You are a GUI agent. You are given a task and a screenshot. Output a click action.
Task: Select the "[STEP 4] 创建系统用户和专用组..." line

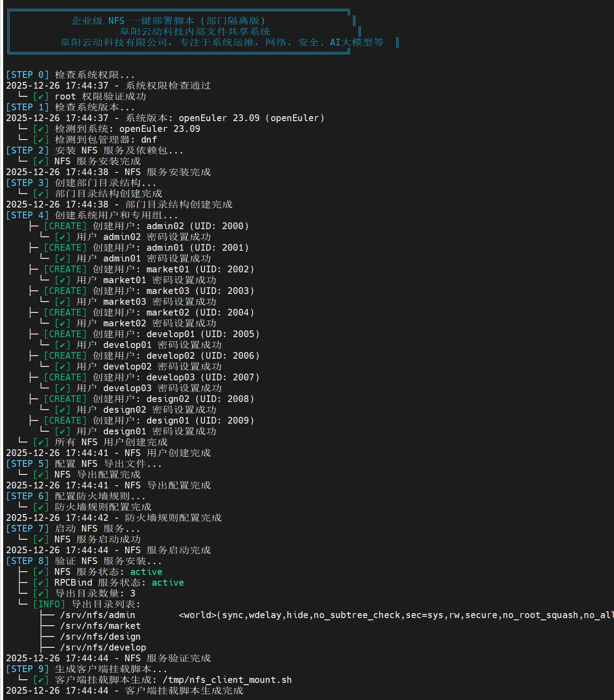click(x=92, y=215)
